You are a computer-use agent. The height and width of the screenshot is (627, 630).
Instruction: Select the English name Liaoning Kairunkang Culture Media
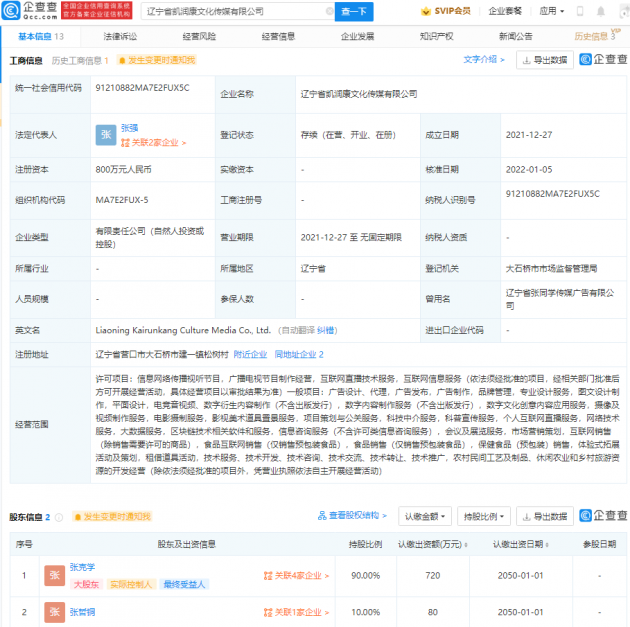click(x=183, y=331)
